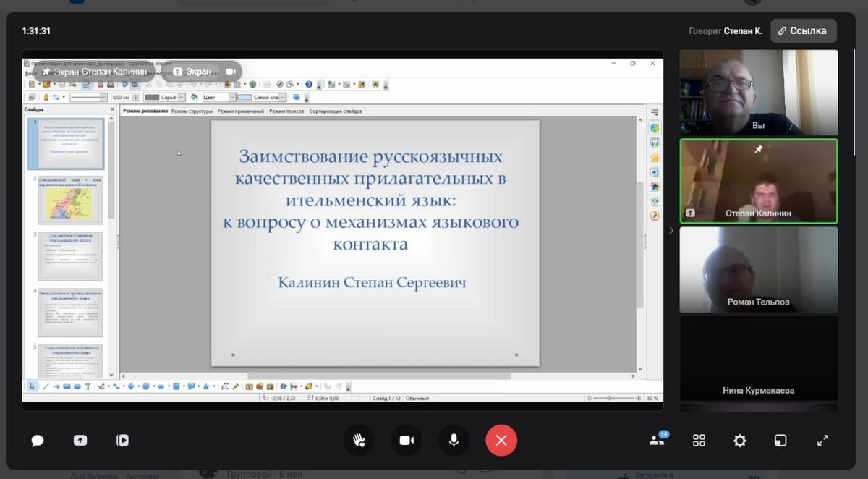Toggle the camera on or off
Viewport: 868px width, 479px height.
407,440
